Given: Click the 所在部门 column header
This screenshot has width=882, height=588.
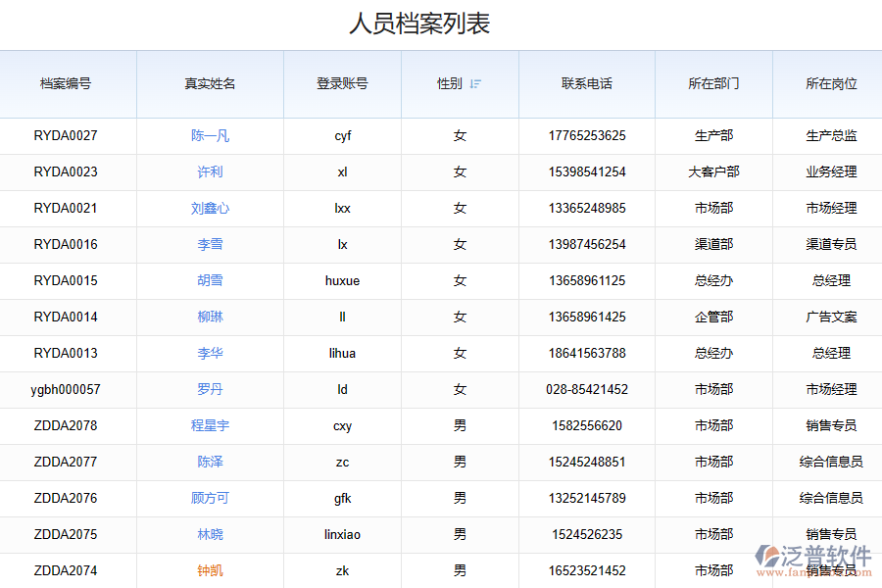Looking at the screenshot, I should pos(713,84).
